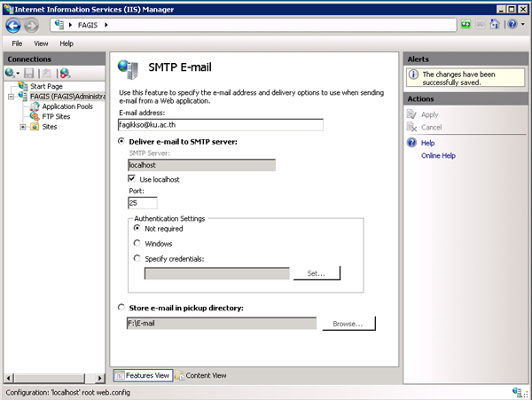Select Deliver e-mail to SMTP server radio
Image resolution: width=532 pixels, height=400 pixels.
121,141
